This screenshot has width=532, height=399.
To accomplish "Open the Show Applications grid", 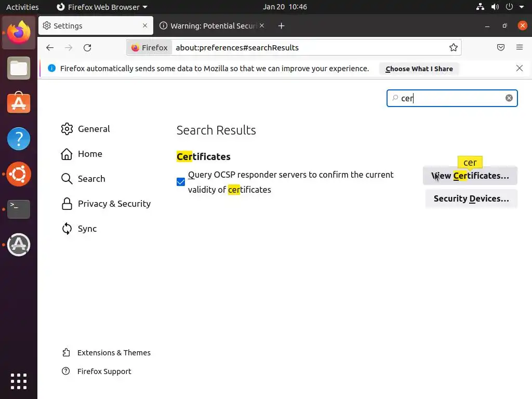I will point(19,381).
